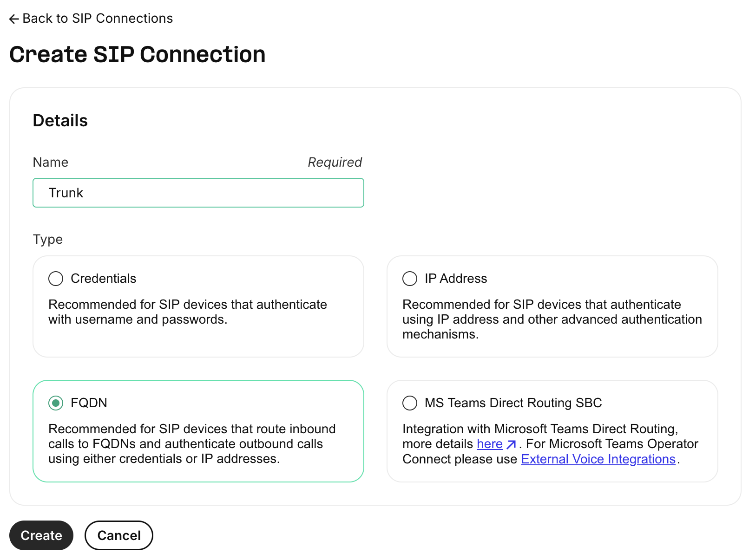Click the "Details" section heading
The height and width of the screenshot is (560, 749).
point(60,121)
